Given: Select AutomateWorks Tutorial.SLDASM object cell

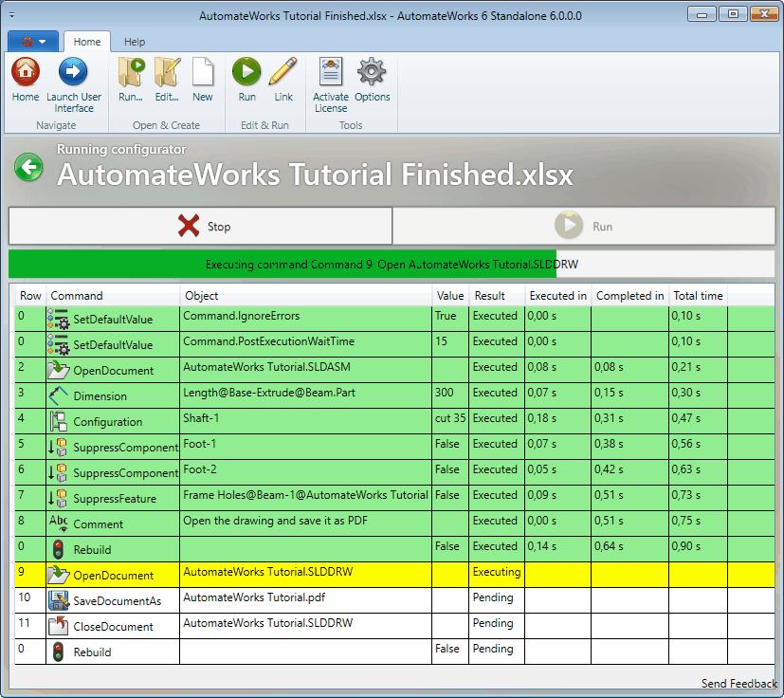Looking at the screenshot, I should point(305,369).
